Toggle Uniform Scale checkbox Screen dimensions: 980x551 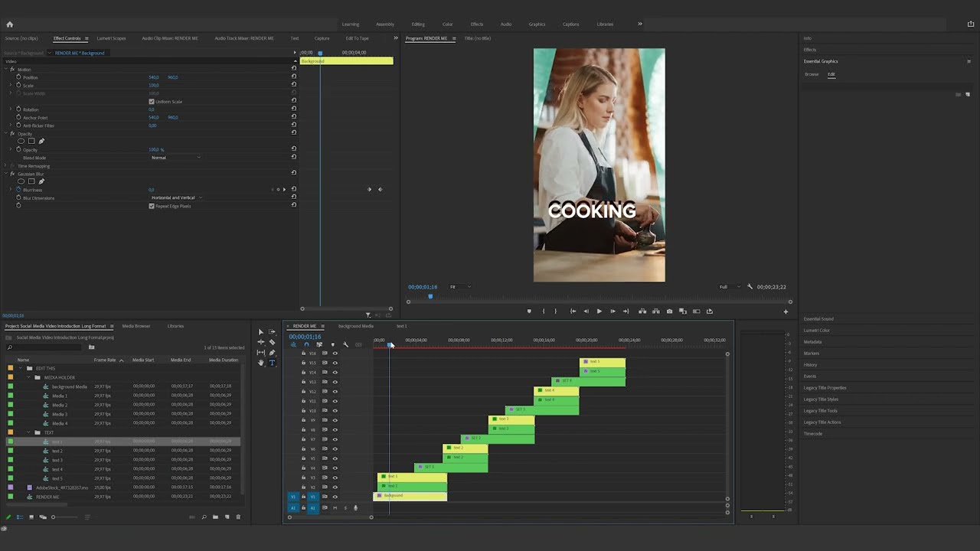[x=152, y=102]
